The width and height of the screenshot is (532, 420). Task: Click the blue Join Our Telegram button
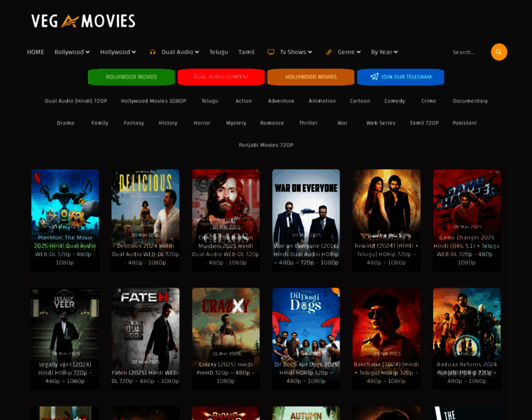(400, 77)
